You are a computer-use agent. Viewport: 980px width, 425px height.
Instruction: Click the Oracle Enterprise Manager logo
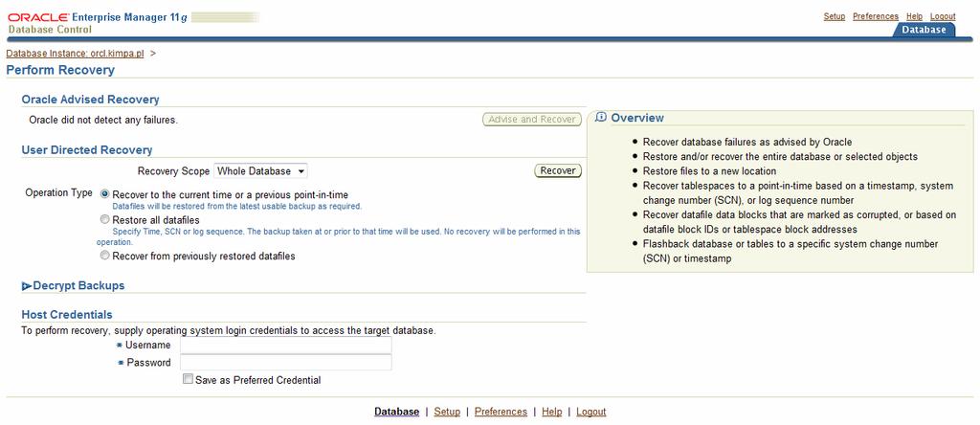coord(97,17)
